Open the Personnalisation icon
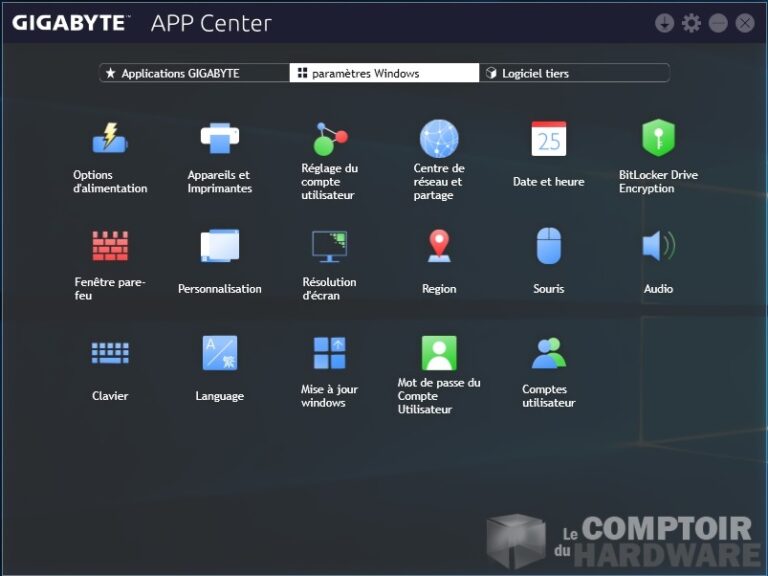 (x=220, y=245)
